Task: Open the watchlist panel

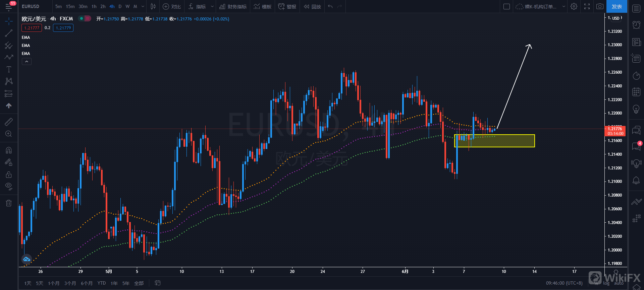Action: 636,8
